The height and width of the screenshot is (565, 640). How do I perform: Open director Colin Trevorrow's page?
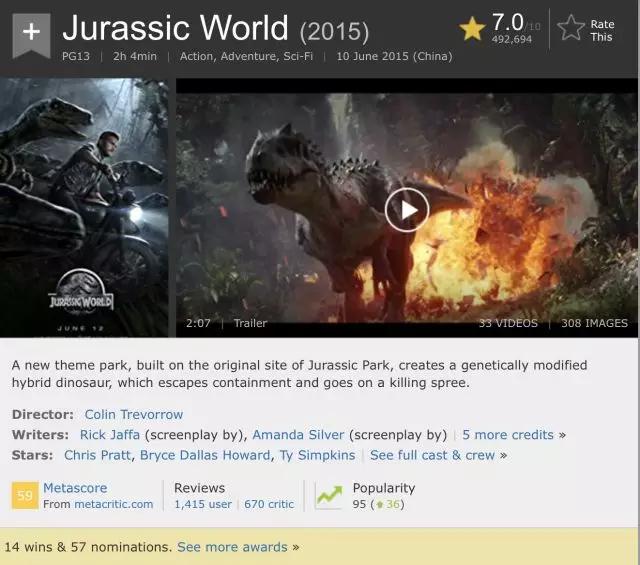(133, 414)
